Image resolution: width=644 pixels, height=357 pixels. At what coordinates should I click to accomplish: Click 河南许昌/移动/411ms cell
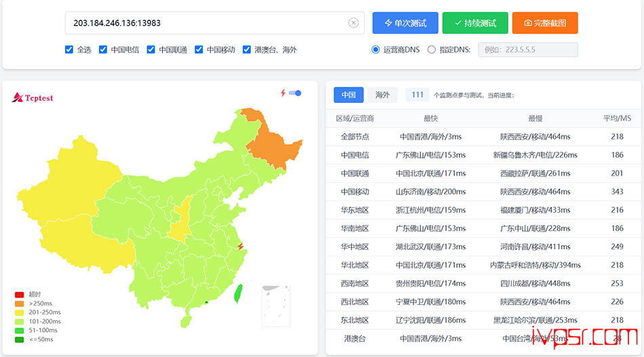point(535,247)
